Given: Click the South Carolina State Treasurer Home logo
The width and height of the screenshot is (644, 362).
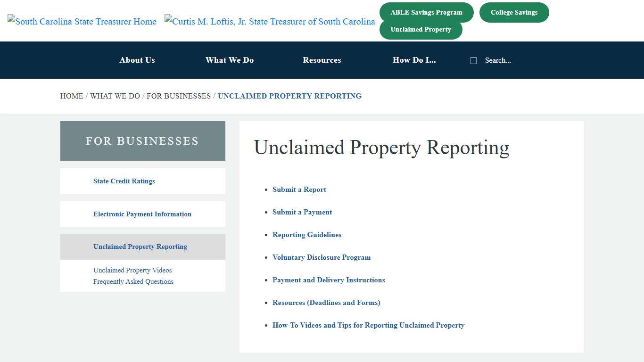Looking at the screenshot, I should pyautogui.click(x=82, y=21).
